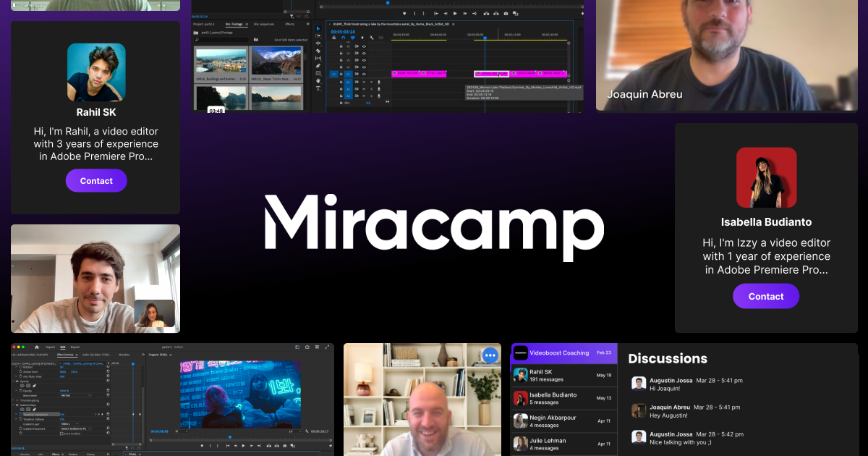This screenshot has width=868, height=456.
Task: Click the Program monitor wrench settings icon
Action: pos(307,431)
